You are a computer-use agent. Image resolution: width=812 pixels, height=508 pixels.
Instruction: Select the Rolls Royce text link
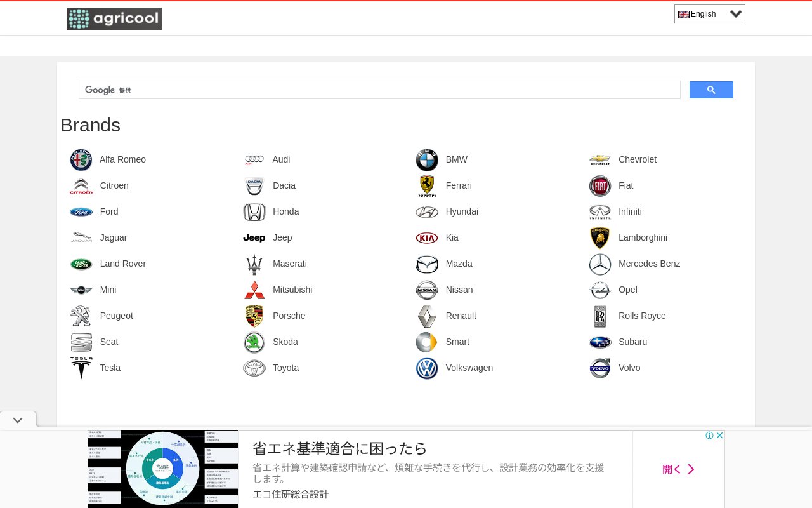click(x=642, y=316)
